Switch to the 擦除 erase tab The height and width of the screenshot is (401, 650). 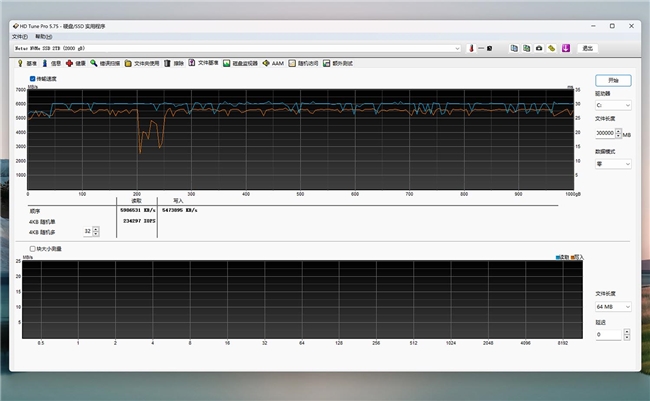pos(174,63)
